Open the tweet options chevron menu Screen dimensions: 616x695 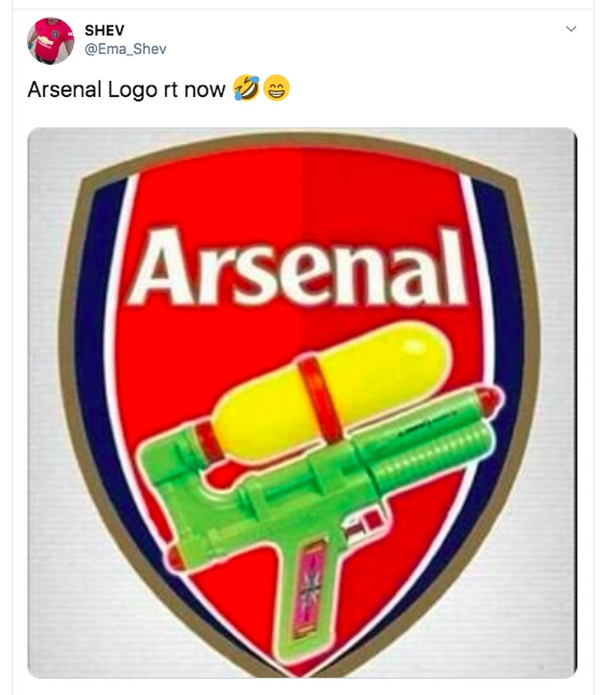571,30
